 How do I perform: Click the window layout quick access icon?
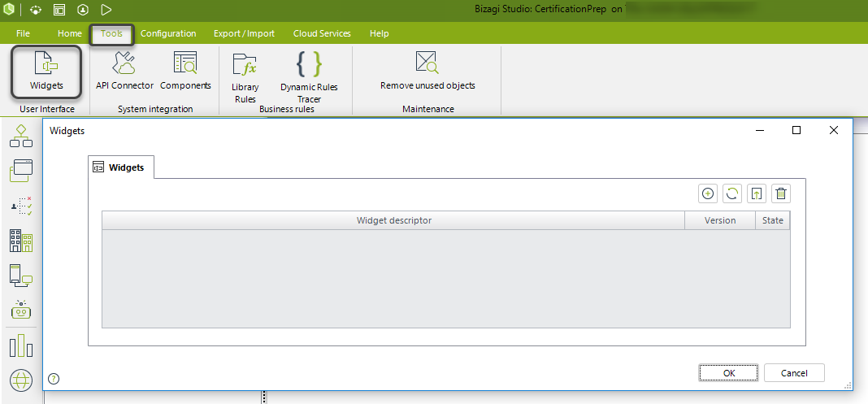pyautogui.click(x=59, y=10)
